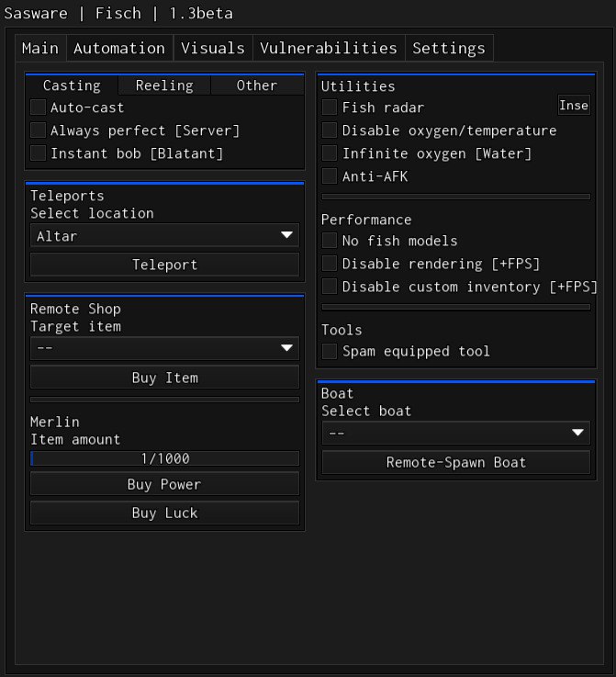Enable Anti-AFK checkbox
The image size is (616, 677).
click(330, 176)
